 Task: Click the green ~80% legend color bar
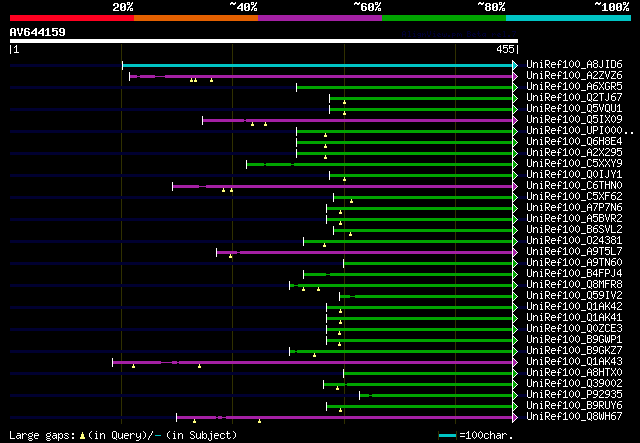tap(444, 18)
